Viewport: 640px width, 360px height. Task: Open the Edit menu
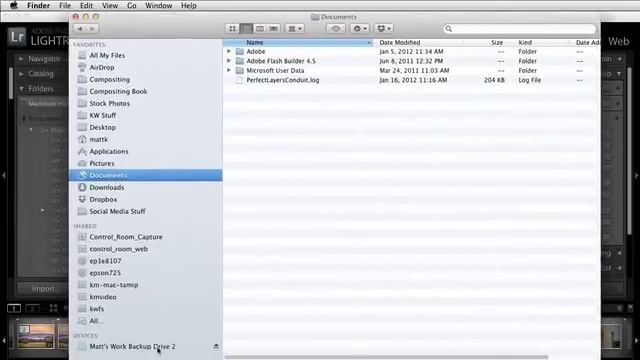tap(86, 6)
